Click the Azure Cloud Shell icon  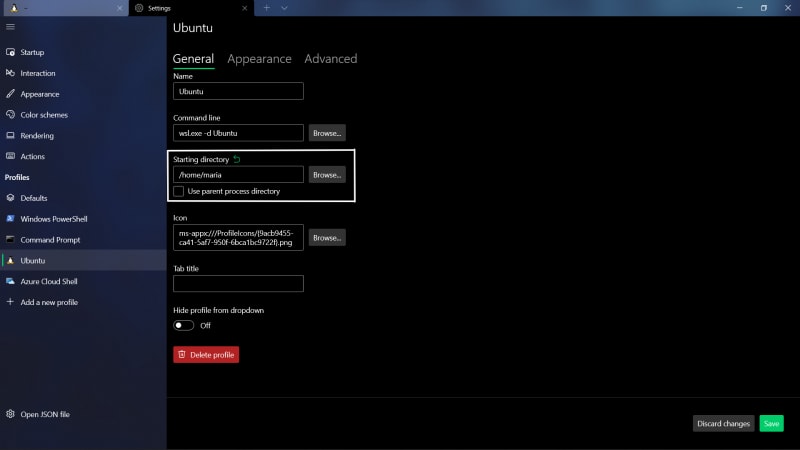point(10,281)
